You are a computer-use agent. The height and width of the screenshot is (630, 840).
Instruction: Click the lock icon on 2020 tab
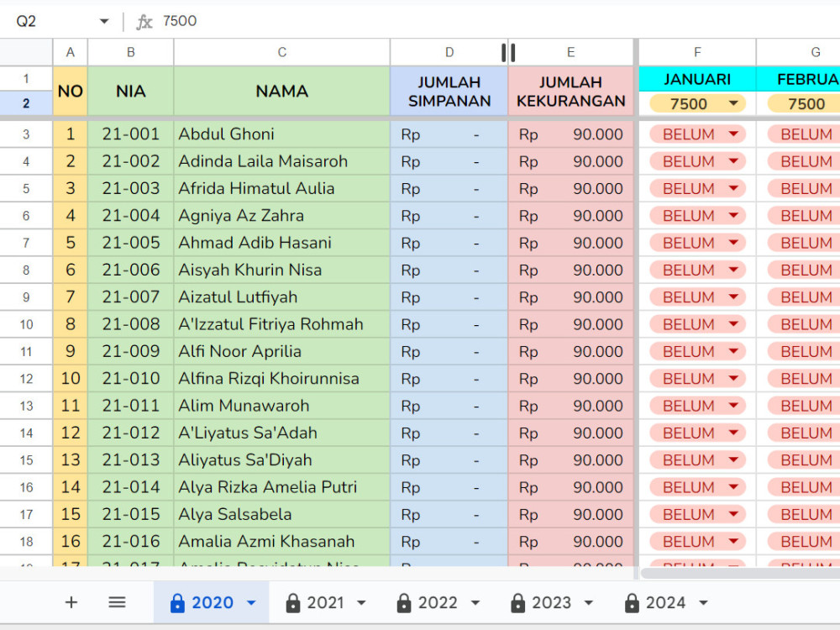point(177,602)
